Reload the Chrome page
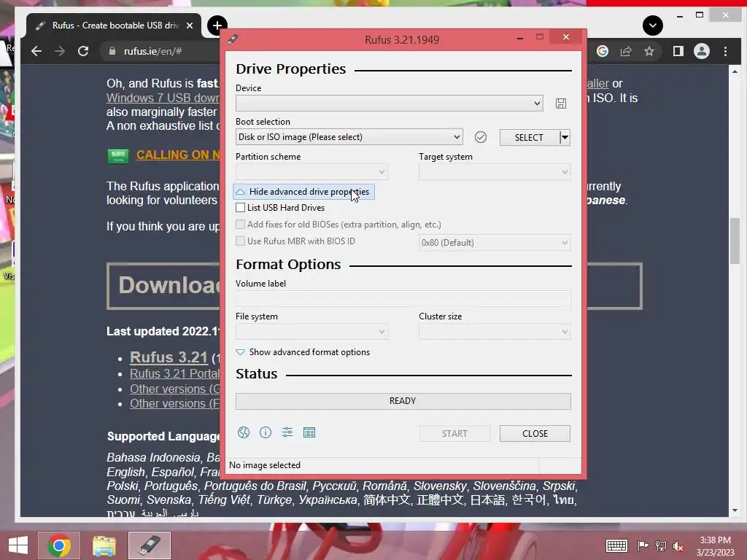 (83, 51)
